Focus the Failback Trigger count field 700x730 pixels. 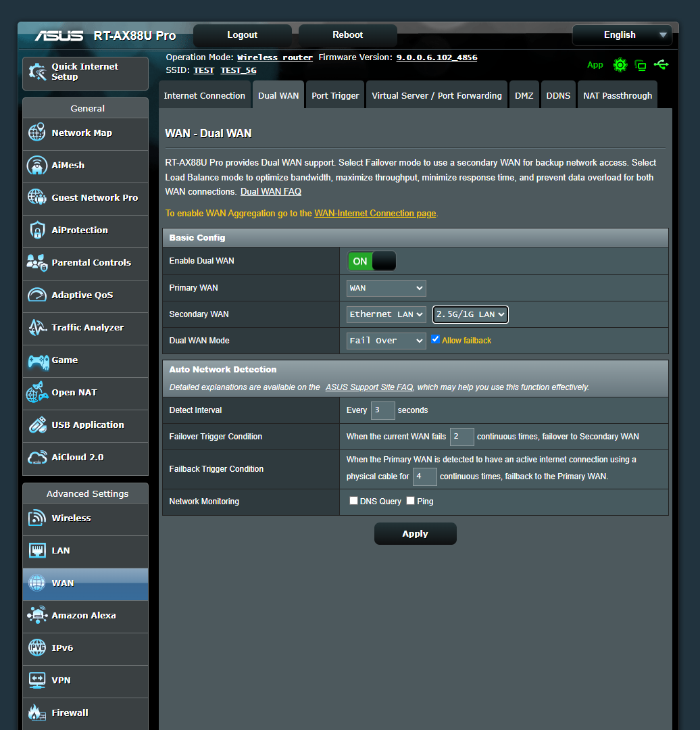(x=424, y=477)
